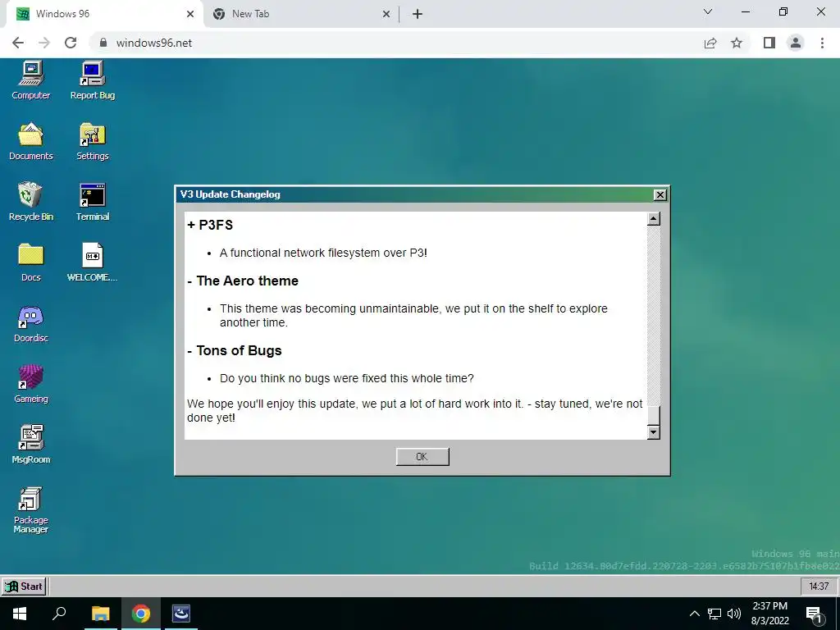Click the Windows 96 Start button
Screen dimensions: 840x630
pyautogui.click(x=24, y=586)
